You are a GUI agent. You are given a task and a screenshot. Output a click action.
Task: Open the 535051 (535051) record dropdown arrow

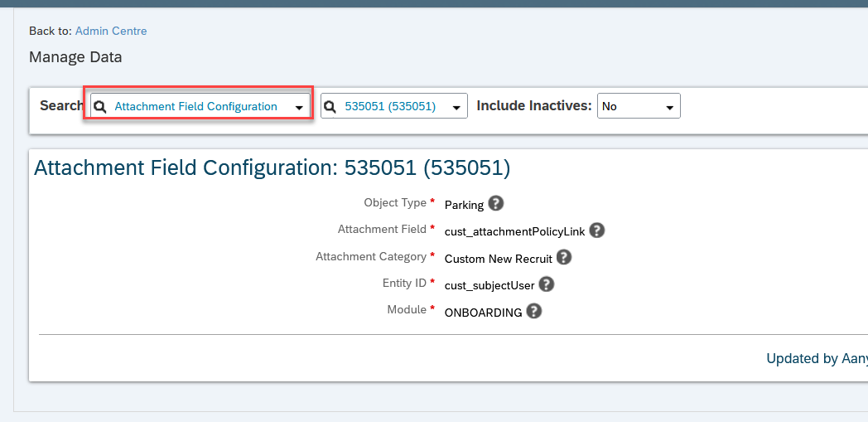pos(456,108)
